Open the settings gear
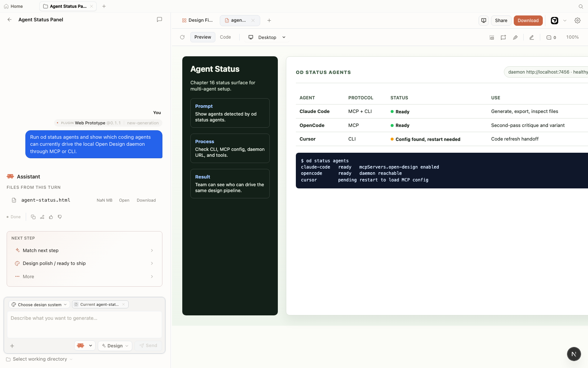This screenshot has height=368, width=588. (x=578, y=21)
